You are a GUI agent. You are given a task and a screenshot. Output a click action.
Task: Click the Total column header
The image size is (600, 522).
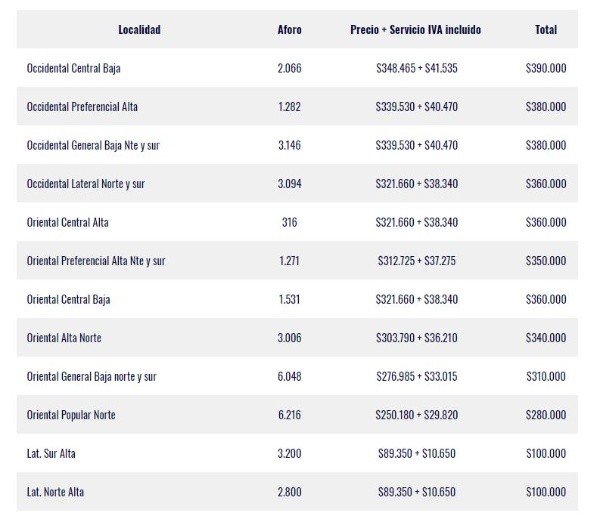coord(545,30)
